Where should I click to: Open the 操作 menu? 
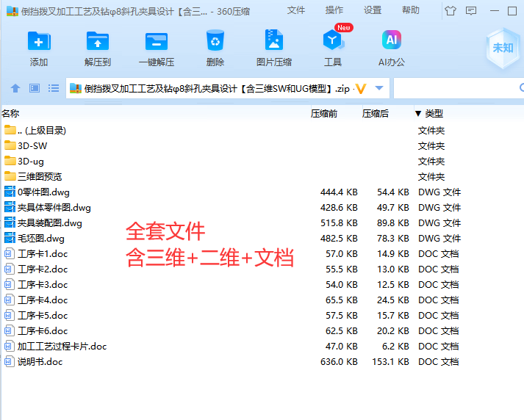coord(334,10)
